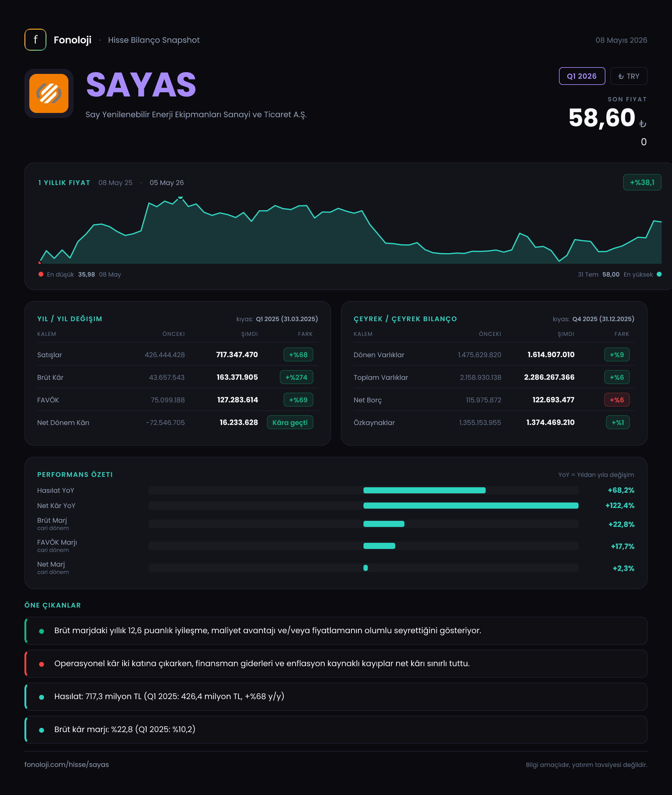Click the SAYAS ticker title
Image resolution: width=672 pixels, height=795 pixels.
click(x=141, y=85)
